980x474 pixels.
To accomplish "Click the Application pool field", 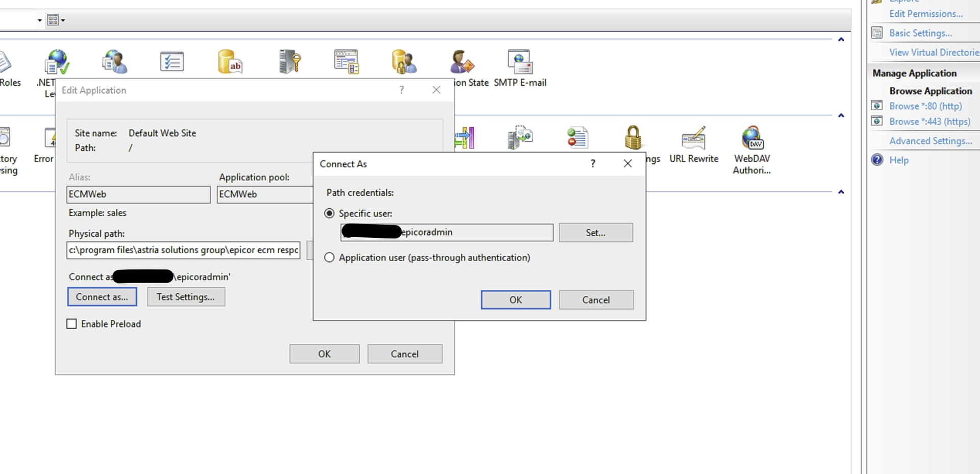I will coord(265,194).
